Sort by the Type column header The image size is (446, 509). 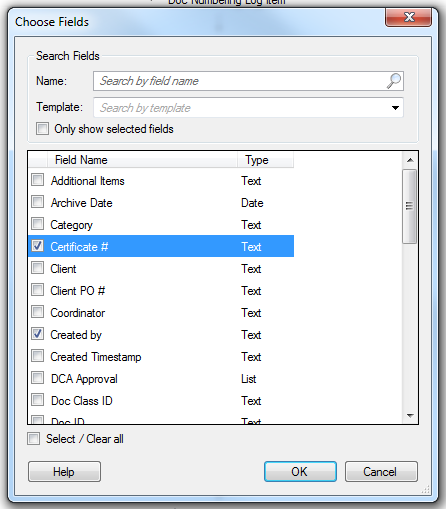265,160
